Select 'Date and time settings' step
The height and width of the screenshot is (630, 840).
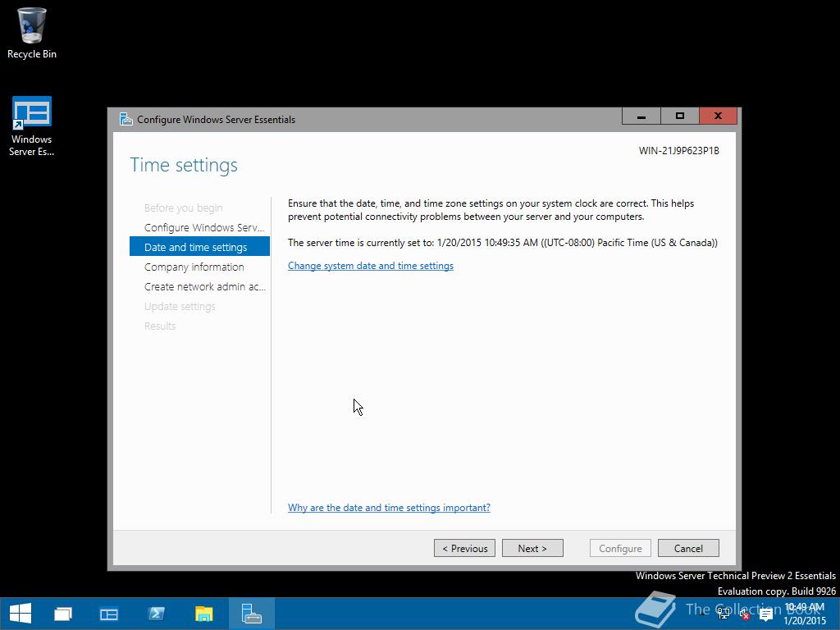pos(199,247)
